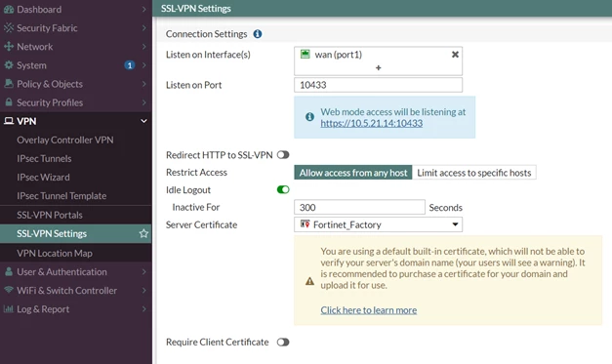Expand the Policy & Objects chevron

[144, 84]
